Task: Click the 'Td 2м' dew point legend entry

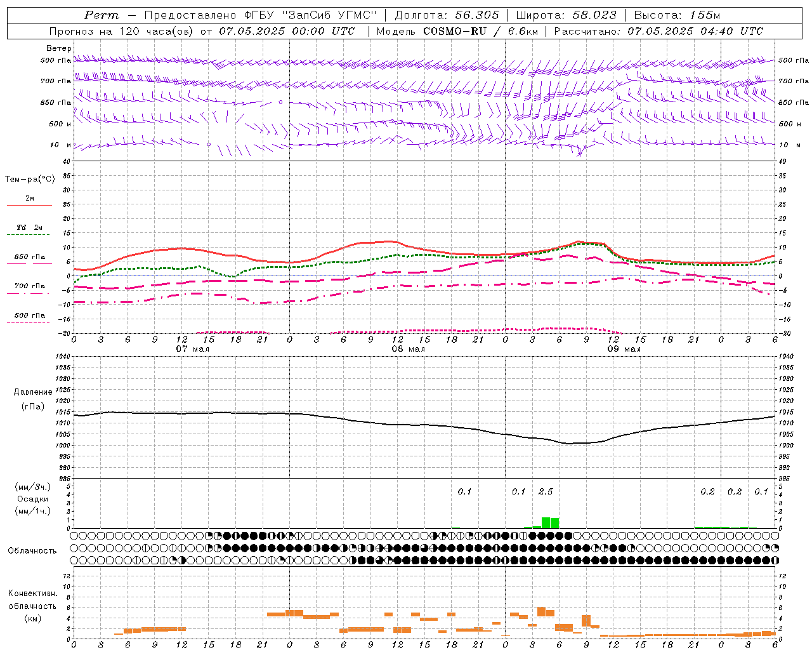Action: pos(30,227)
